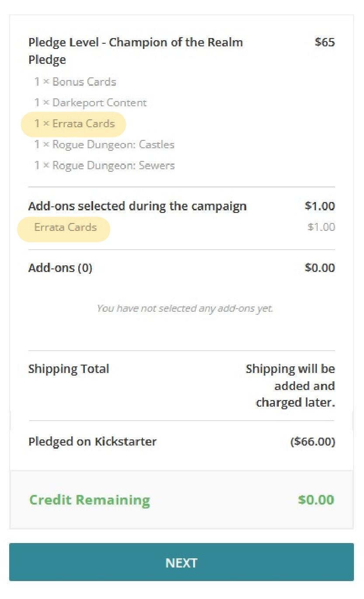
Task: Click the Shipping Total label
Action: coord(69,369)
